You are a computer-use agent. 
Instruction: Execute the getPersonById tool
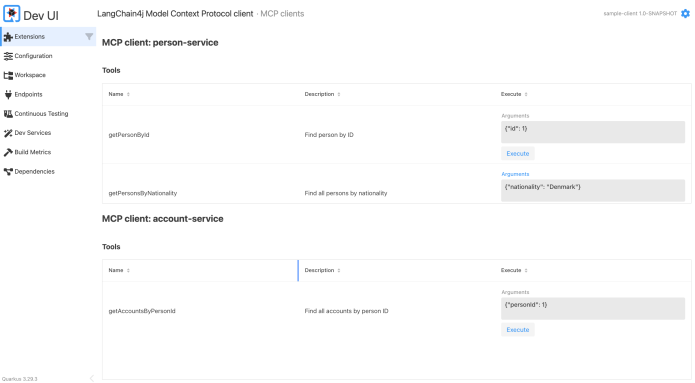pos(518,153)
